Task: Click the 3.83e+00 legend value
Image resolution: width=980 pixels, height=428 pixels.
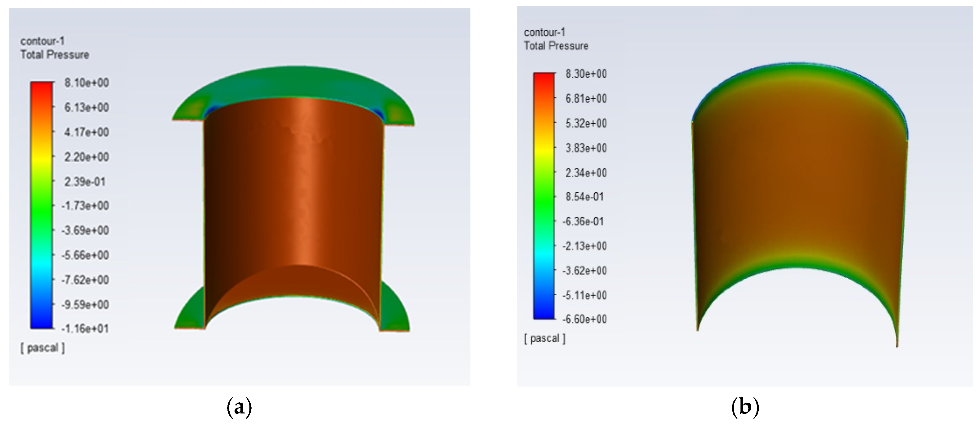Action: point(586,148)
